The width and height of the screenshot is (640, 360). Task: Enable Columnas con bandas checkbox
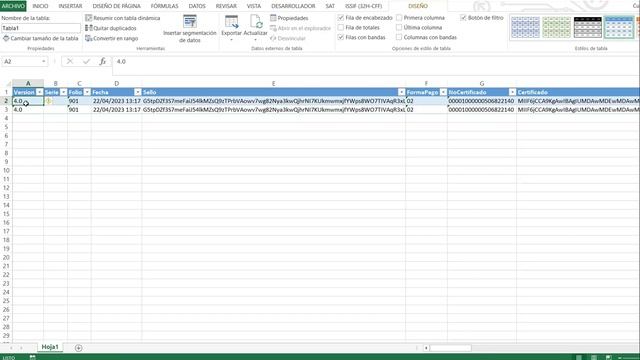[x=399, y=37]
